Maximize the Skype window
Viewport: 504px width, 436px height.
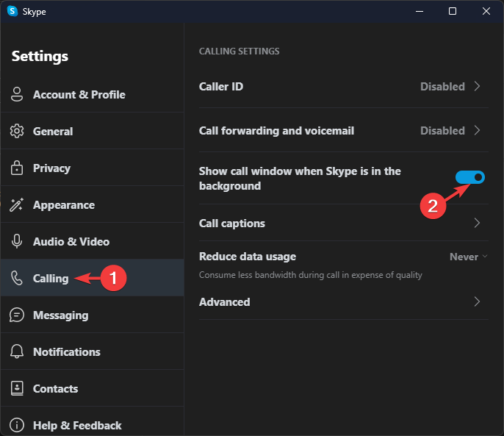453,11
